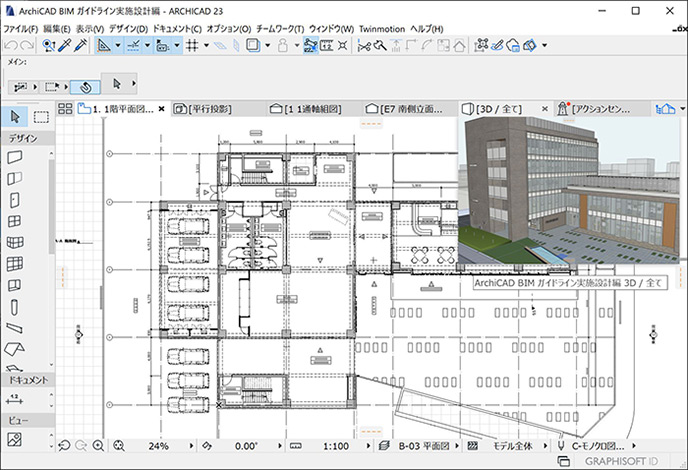Open the Snap Guides dropdown arrow

[147, 45]
